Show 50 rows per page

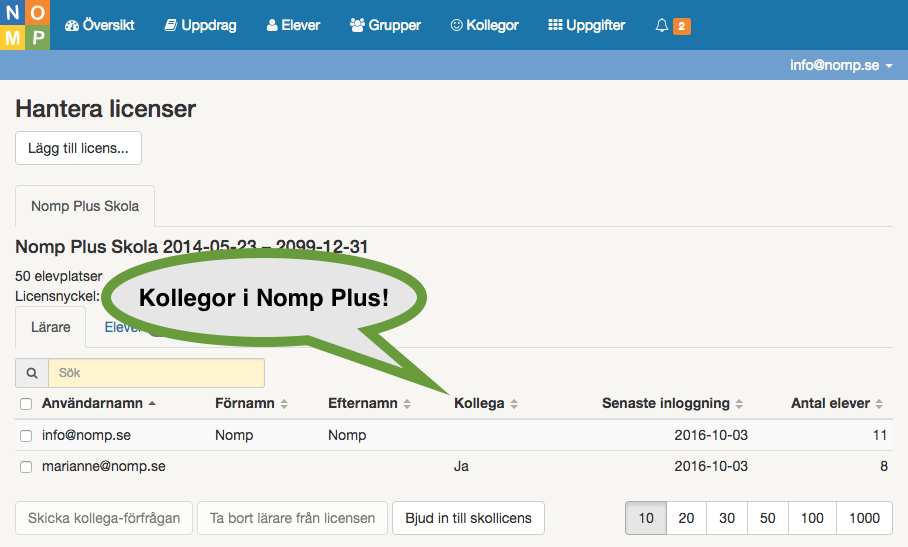click(x=768, y=518)
